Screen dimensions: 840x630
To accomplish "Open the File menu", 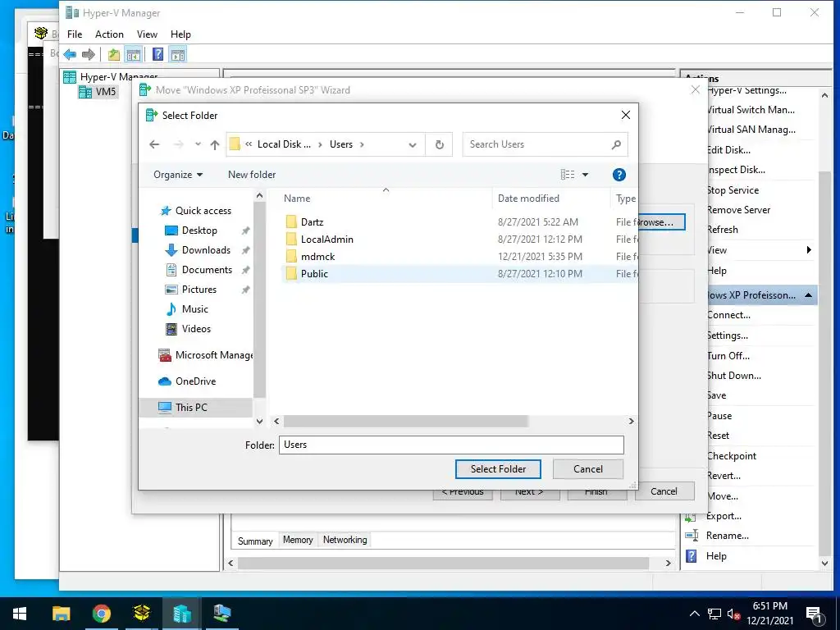I will pos(75,34).
